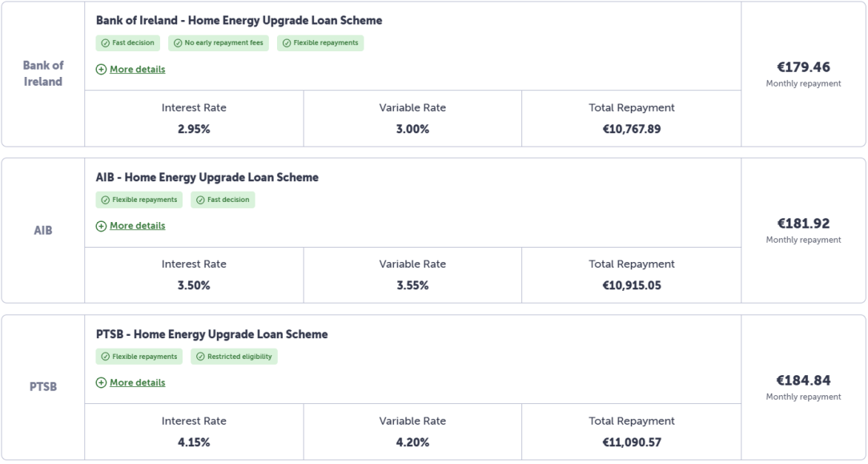
Task: Expand More details for AIB loan
Action: pos(137,226)
